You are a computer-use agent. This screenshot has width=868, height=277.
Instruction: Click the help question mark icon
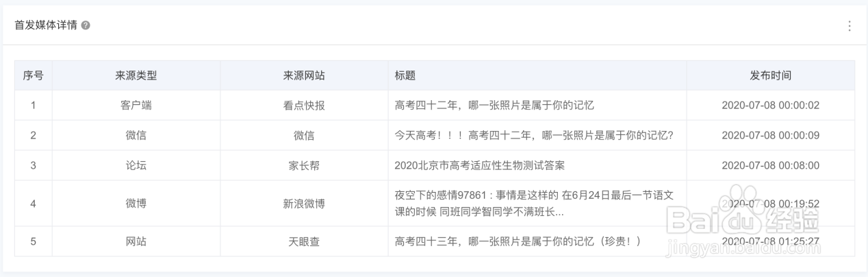pos(86,25)
